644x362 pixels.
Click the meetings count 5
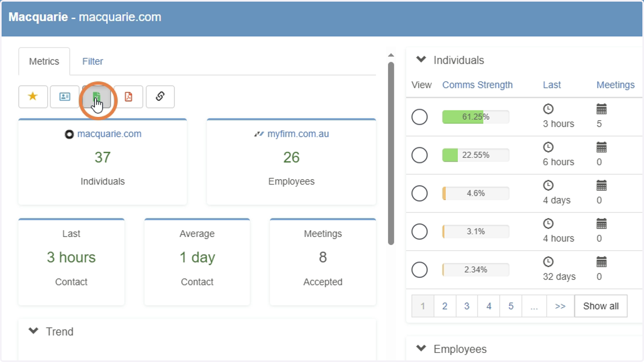599,124
